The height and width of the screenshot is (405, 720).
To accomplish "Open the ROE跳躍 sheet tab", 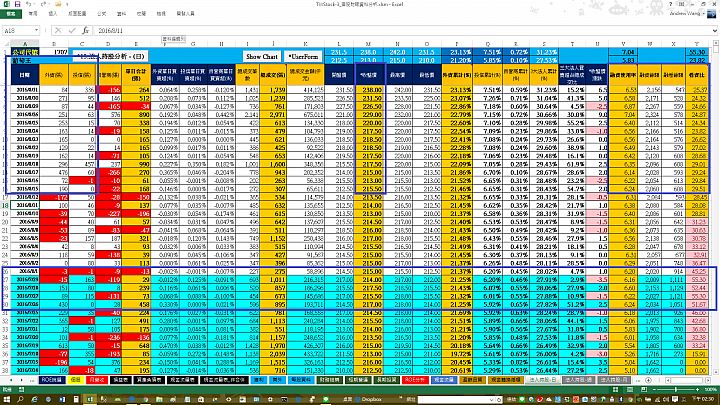I will 52,380.
